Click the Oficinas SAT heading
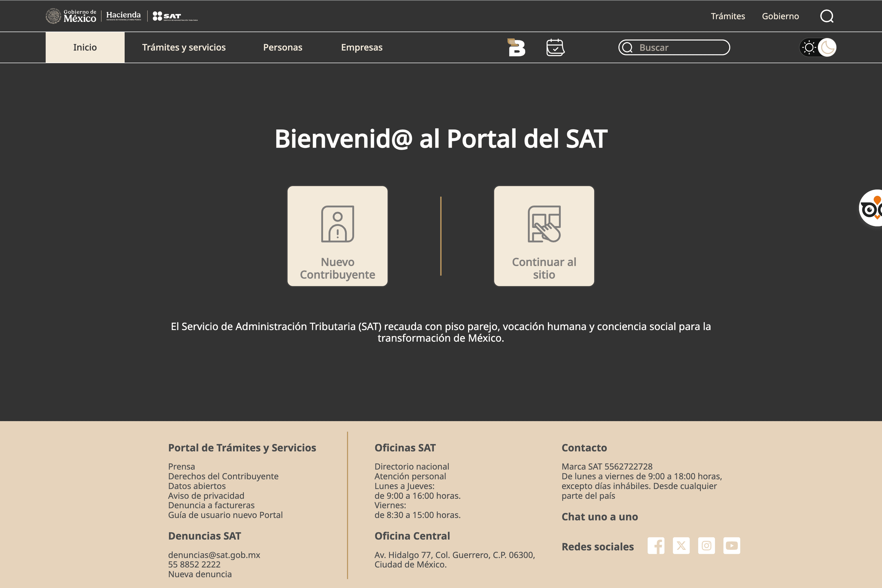 [405, 448]
